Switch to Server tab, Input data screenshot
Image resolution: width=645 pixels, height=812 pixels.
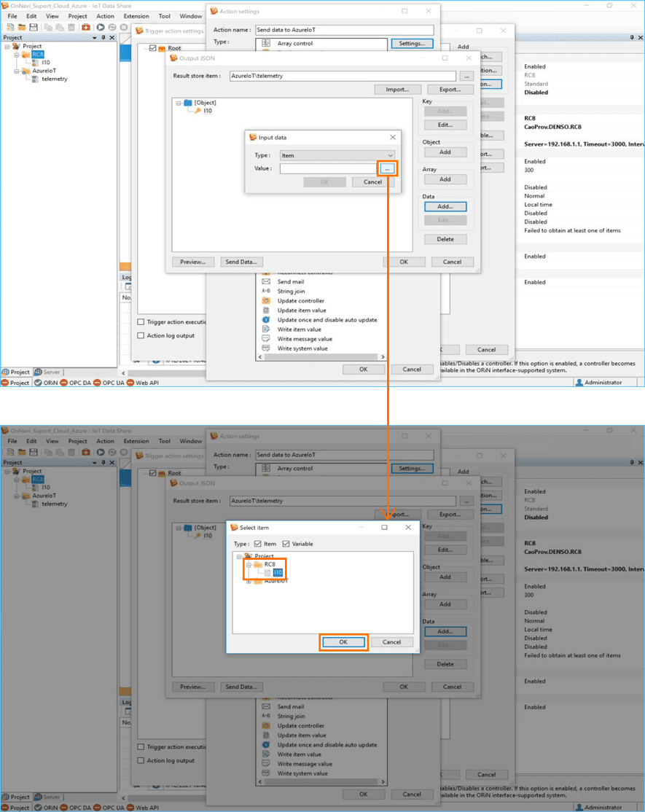tap(47, 372)
